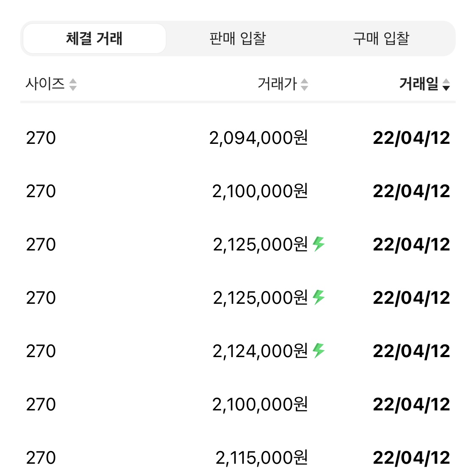This screenshot has width=476, height=476.
Task: Open the 구매 입찰 tab
Action: (x=381, y=39)
